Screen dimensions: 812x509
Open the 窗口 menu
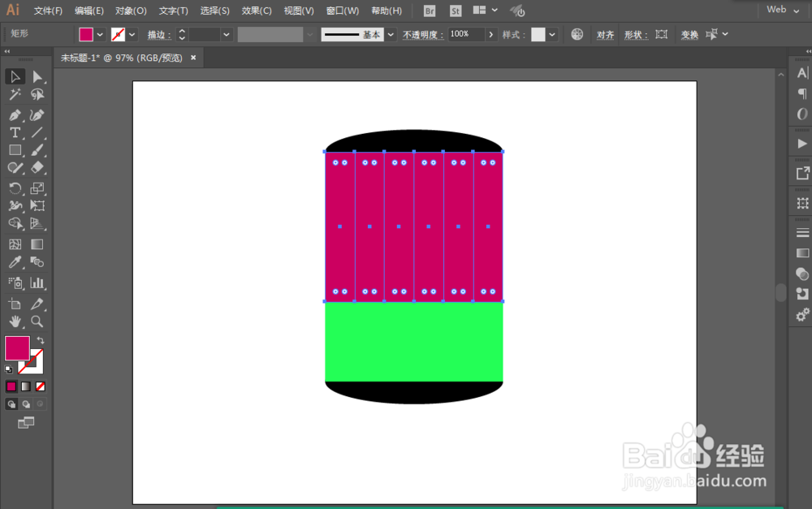(x=341, y=11)
